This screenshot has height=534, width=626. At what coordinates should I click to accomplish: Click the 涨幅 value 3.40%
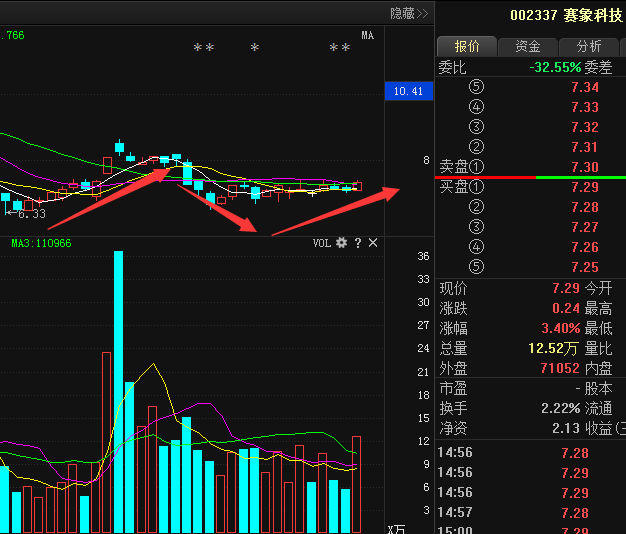pos(561,328)
